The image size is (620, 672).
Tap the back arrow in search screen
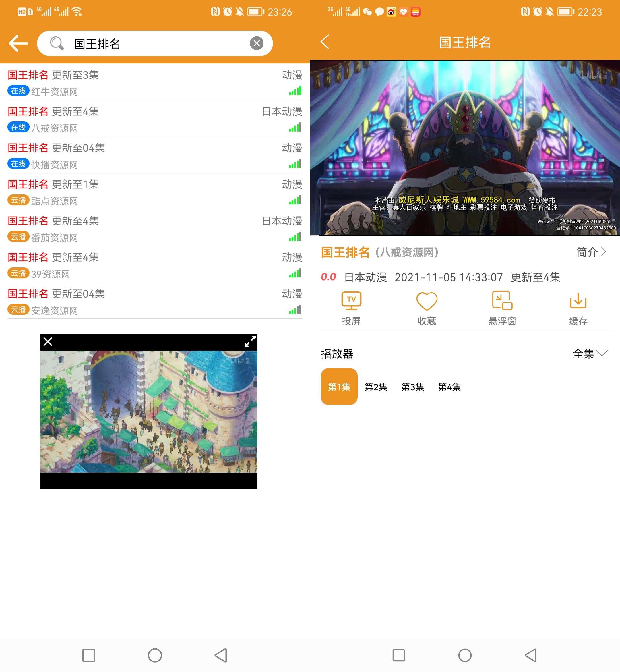pos(18,43)
